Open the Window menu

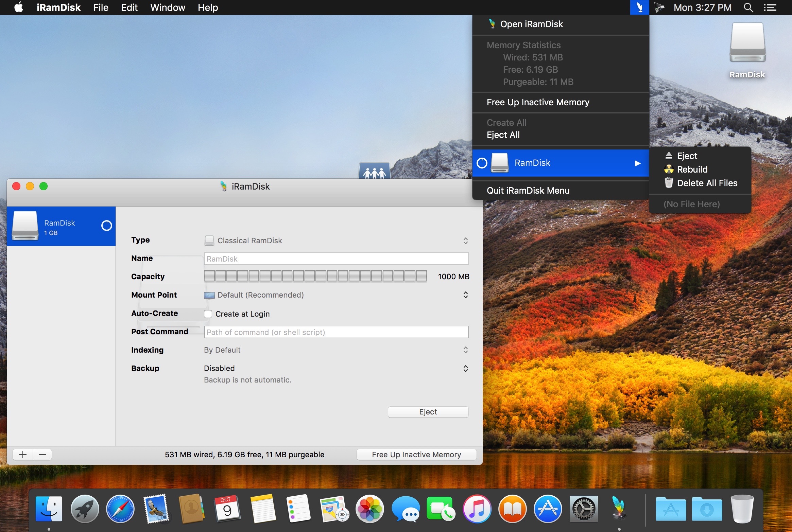pyautogui.click(x=168, y=7)
